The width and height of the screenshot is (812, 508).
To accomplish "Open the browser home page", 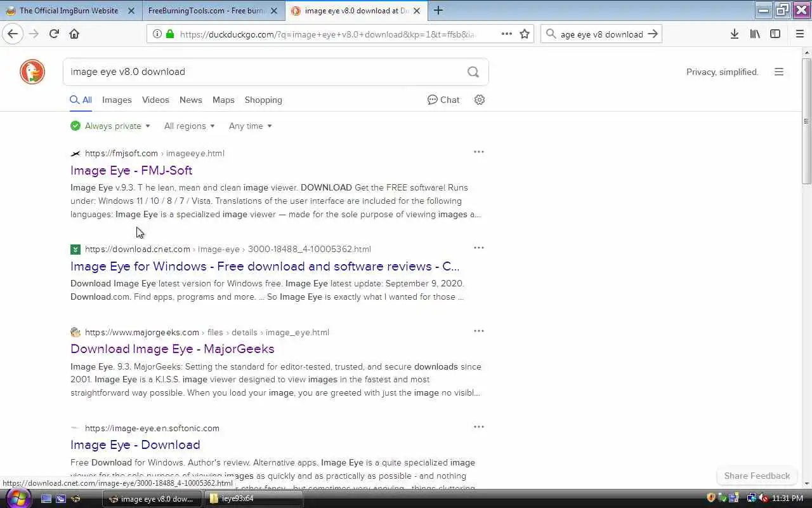I will coord(74,34).
